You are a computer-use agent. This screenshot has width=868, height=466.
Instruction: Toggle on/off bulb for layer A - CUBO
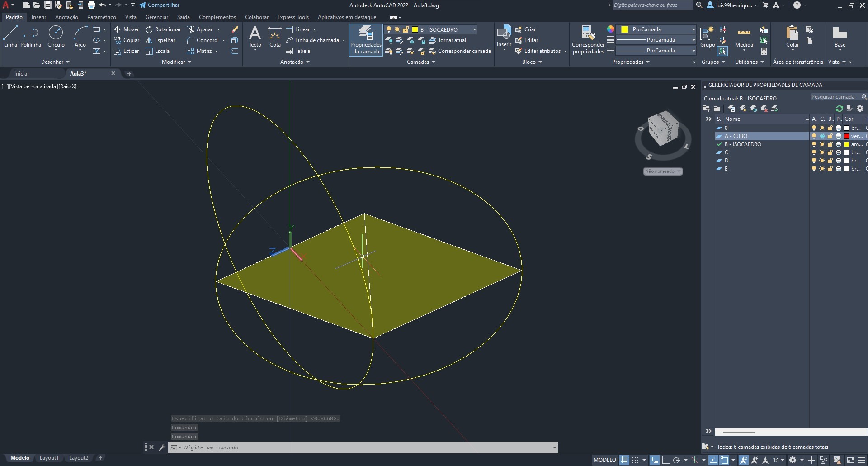(814, 136)
